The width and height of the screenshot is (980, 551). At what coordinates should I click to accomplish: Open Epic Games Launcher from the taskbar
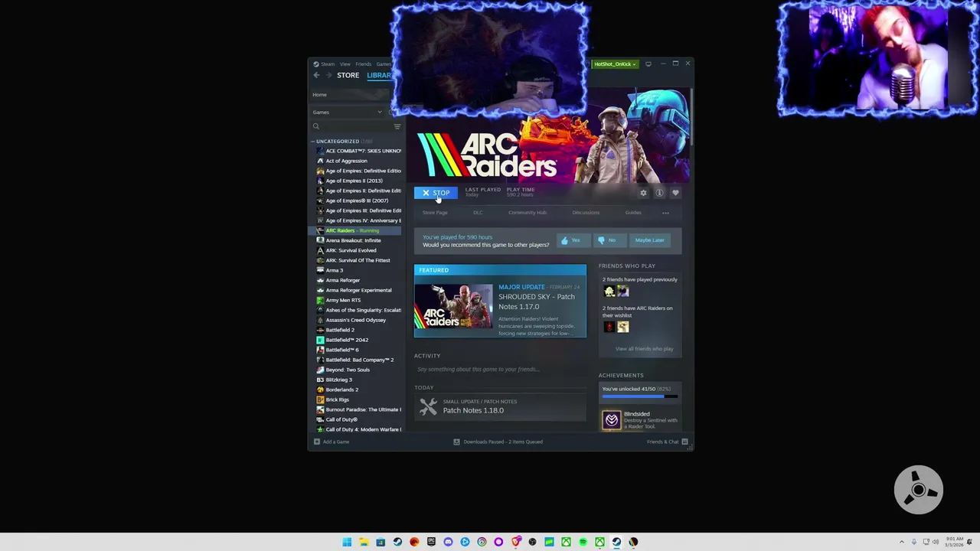tap(431, 542)
